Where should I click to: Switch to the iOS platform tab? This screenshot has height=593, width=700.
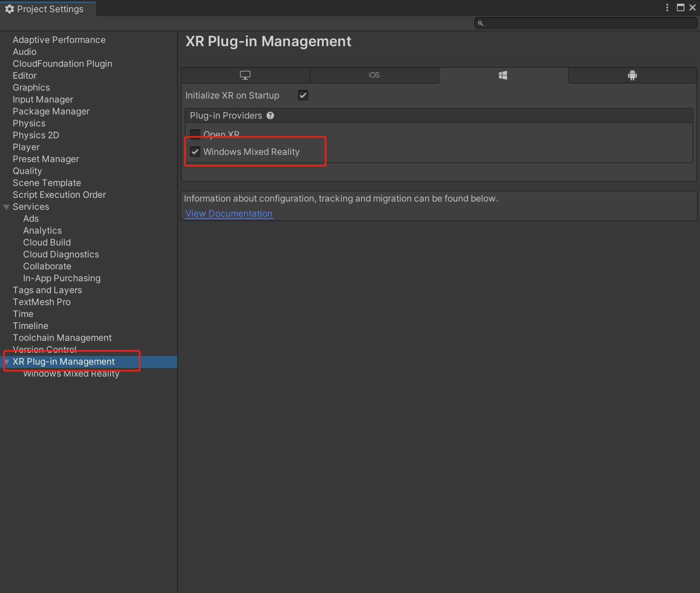[x=374, y=75]
